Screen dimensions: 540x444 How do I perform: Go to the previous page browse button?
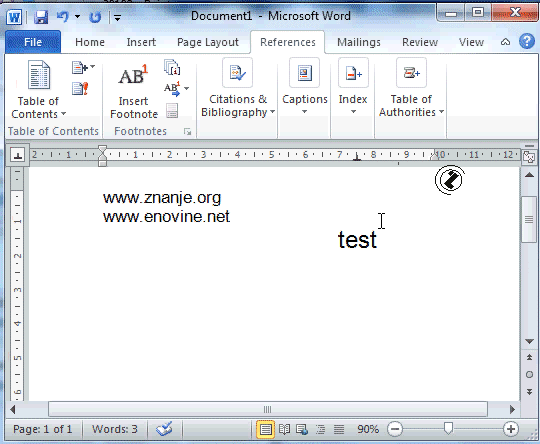point(529,357)
